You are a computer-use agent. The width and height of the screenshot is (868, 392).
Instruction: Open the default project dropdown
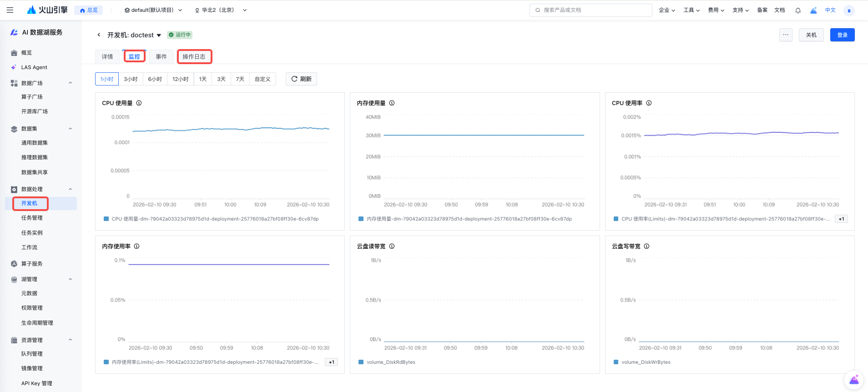click(153, 10)
